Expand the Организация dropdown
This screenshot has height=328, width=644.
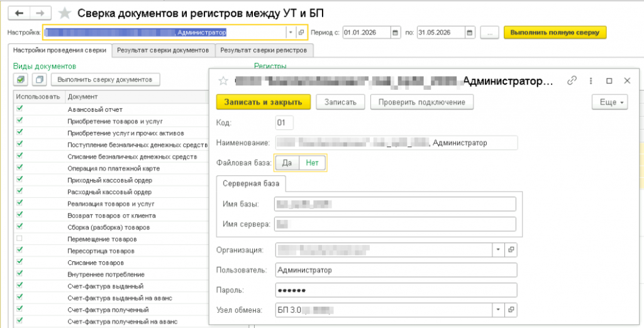499,249
